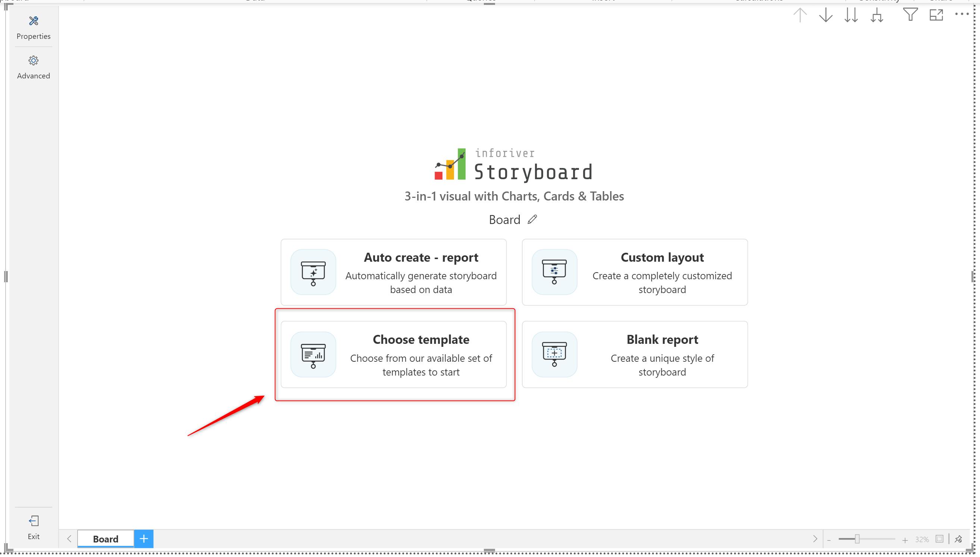Open the visual in focus mode

(936, 15)
